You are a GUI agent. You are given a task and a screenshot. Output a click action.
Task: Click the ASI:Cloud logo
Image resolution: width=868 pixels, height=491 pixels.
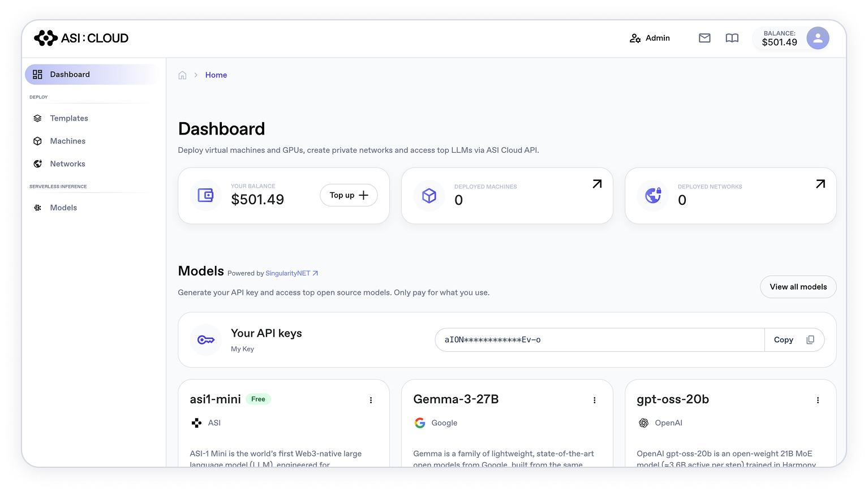click(x=81, y=38)
